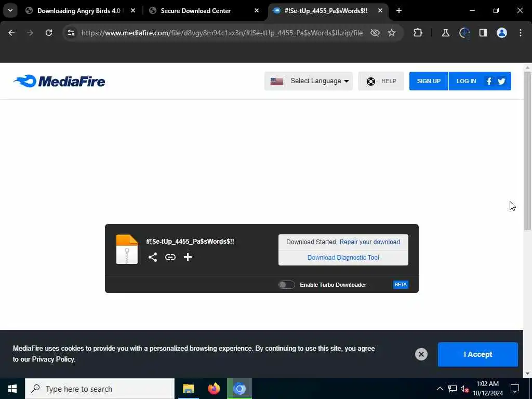Open the browser Extensions puzzle icon
Image resolution: width=532 pixels, height=399 pixels.
418,33
